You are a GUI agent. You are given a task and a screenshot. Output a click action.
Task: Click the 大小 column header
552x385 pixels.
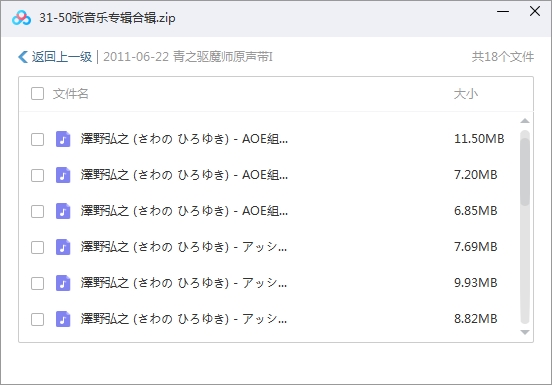click(465, 94)
